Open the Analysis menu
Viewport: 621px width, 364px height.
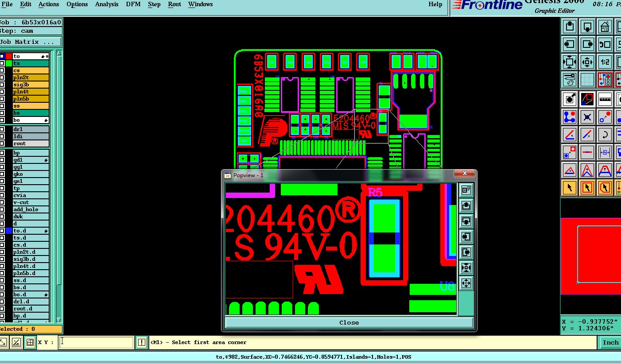click(107, 4)
